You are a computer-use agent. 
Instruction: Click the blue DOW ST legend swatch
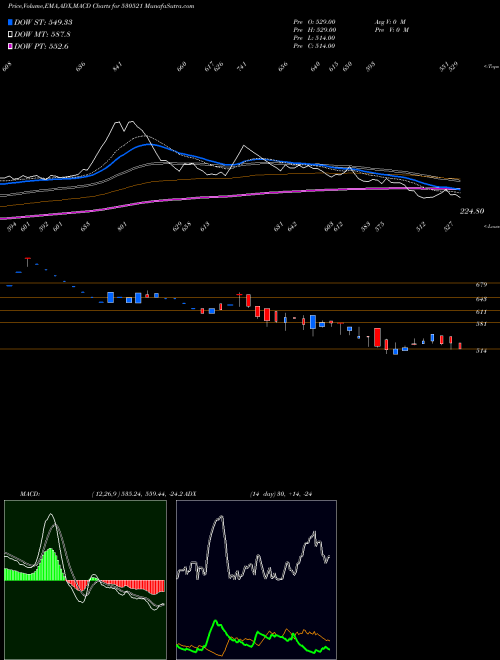tap(10, 23)
